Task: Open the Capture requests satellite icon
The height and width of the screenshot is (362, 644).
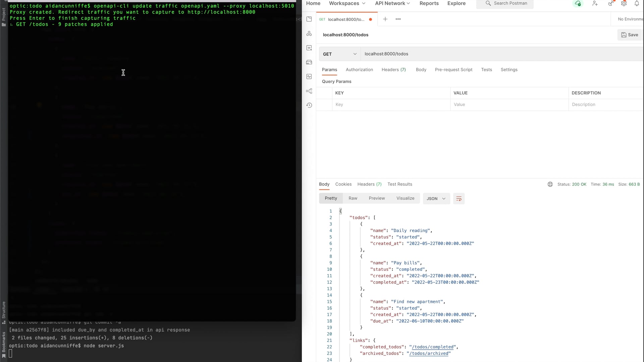Action: (611, 3)
